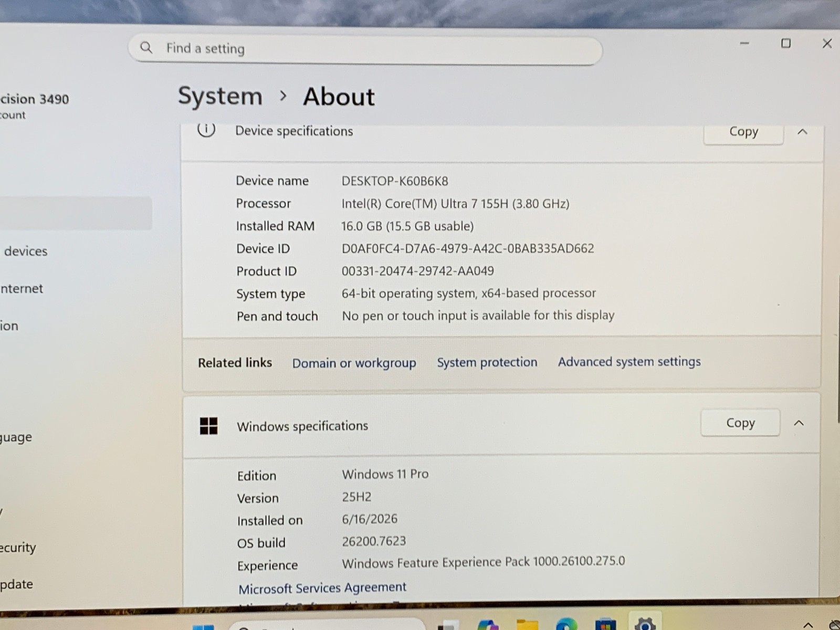Open Domain or workgroup link
840x630 pixels.
tap(354, 363)
